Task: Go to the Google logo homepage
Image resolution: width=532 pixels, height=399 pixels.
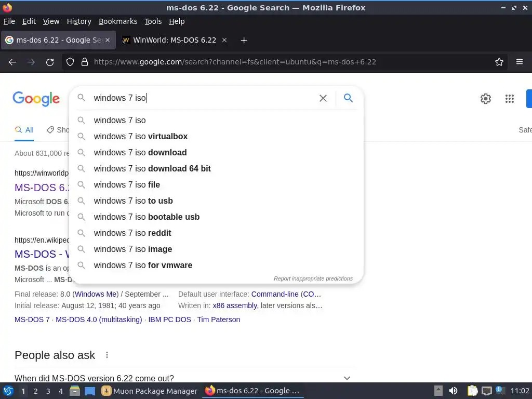Action: [36, 99]
